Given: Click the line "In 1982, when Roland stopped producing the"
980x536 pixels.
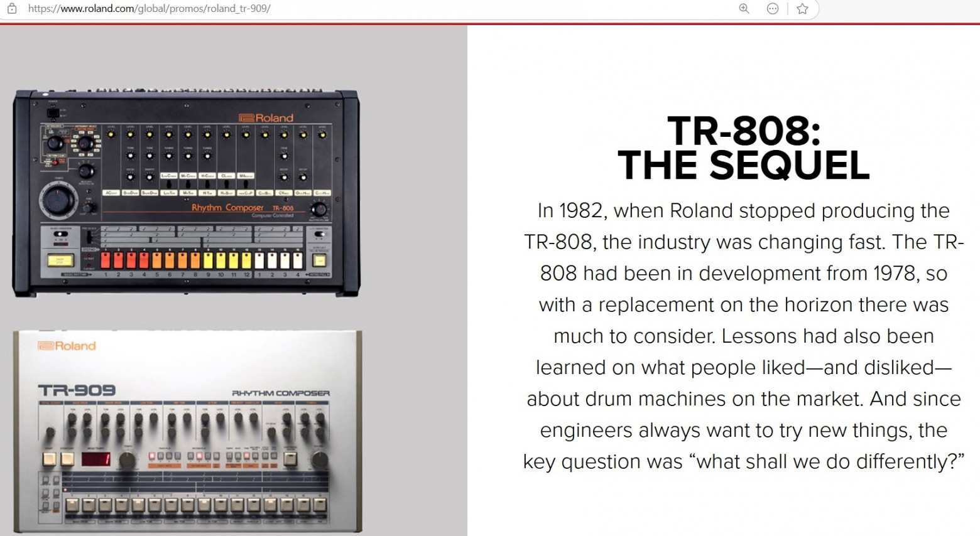Looking at the screenshot, I should tap(744, 211).
